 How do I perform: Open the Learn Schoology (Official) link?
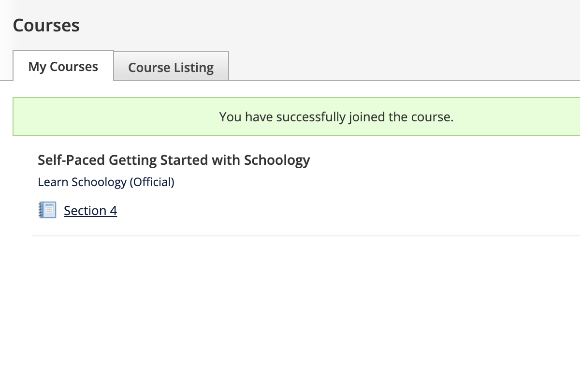click(x=106, y=182)
